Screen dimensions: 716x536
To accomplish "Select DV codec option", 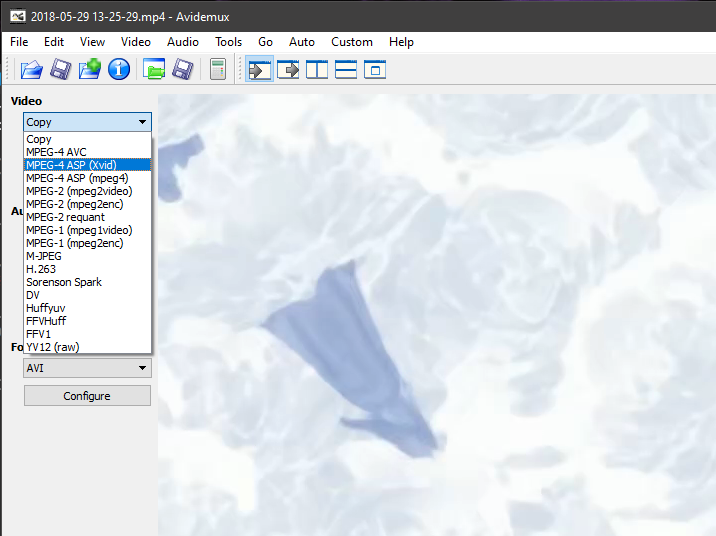I will click(87, 295).
